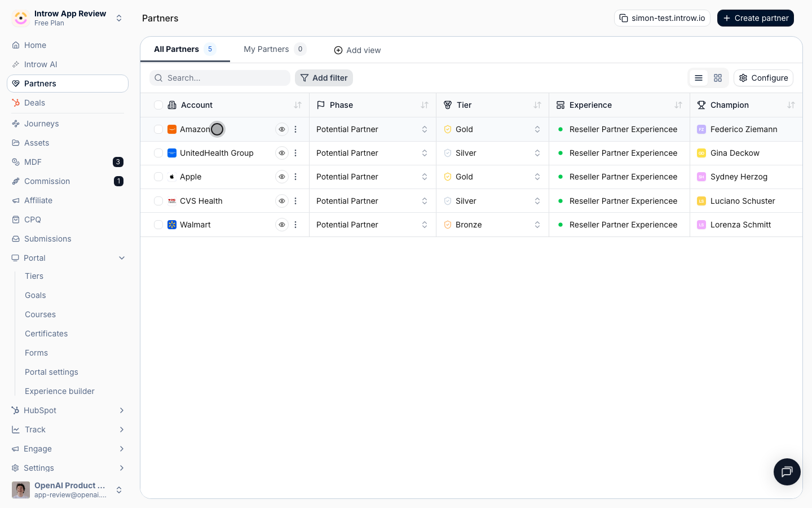Screen dimensions: 812x508
Task: Sort by Tier column arrows
Action: 537,105
